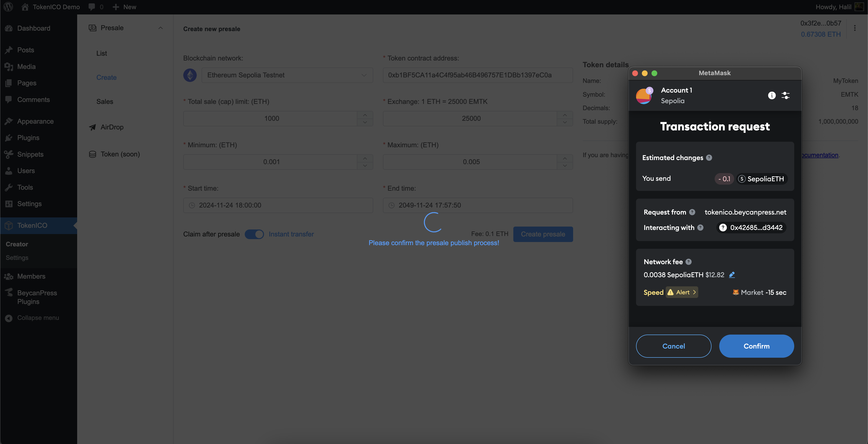Open TokenICO Settings submenu item
Screen dimensions: 868x444
(x=17, y=257)
